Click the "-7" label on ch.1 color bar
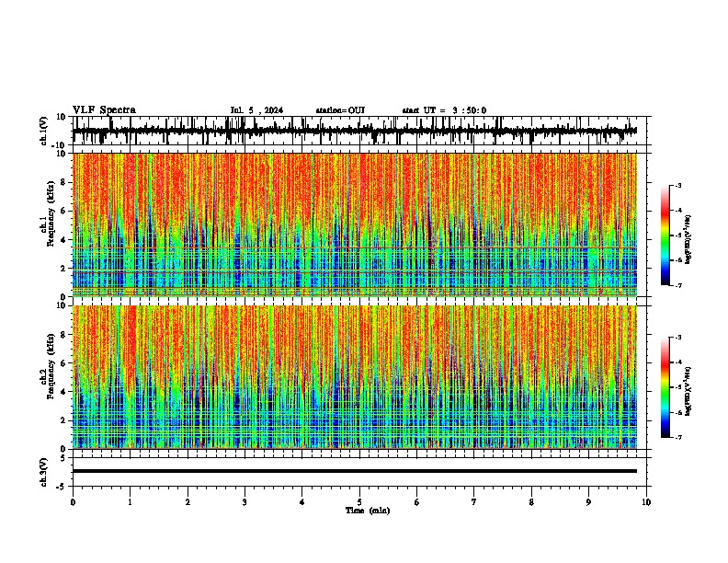The width and height of the screenshot is (728, 563). [678, 285]
